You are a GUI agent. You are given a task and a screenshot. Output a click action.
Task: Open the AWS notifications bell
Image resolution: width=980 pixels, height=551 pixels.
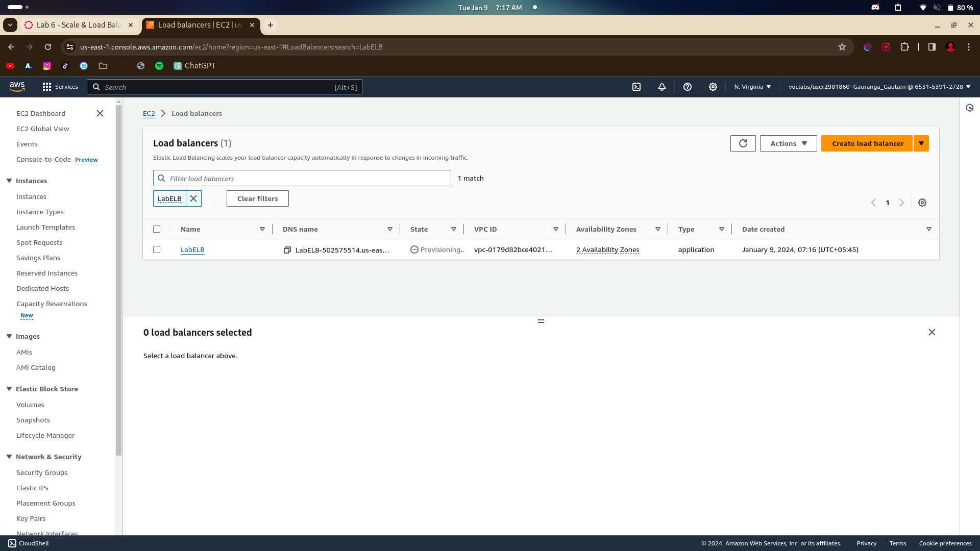(x=662, y=87)
